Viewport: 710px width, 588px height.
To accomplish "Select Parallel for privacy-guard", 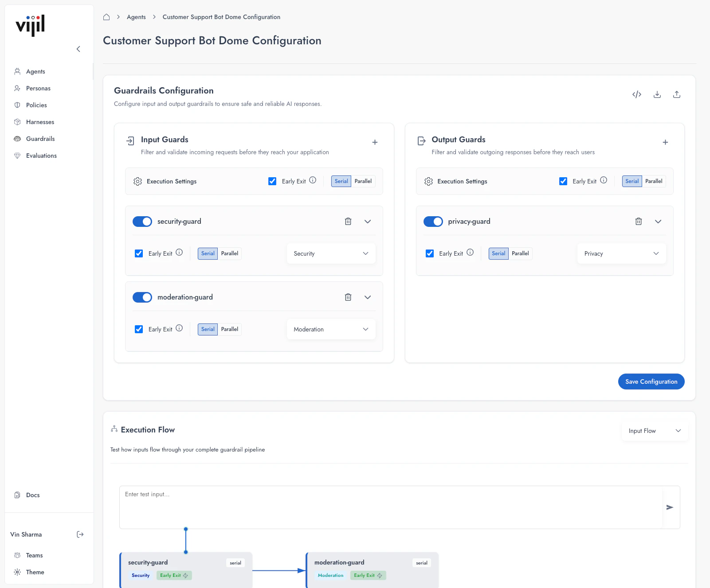I will pos(520,253).
